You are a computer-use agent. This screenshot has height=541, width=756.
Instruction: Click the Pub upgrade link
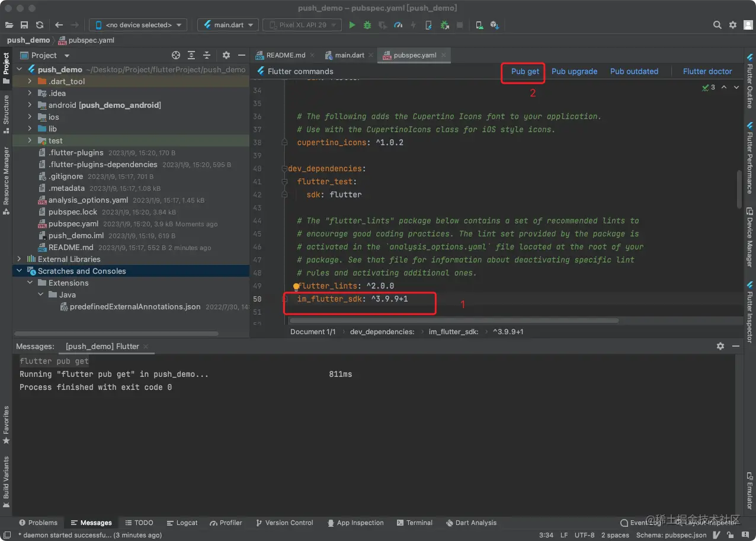pyautogui.click(x=574, y=71)
